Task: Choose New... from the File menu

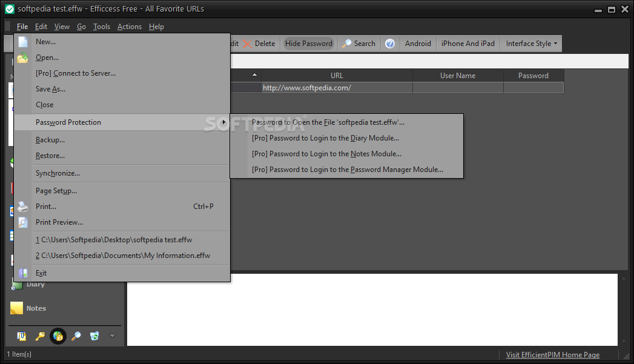Action: pos(122,42)
